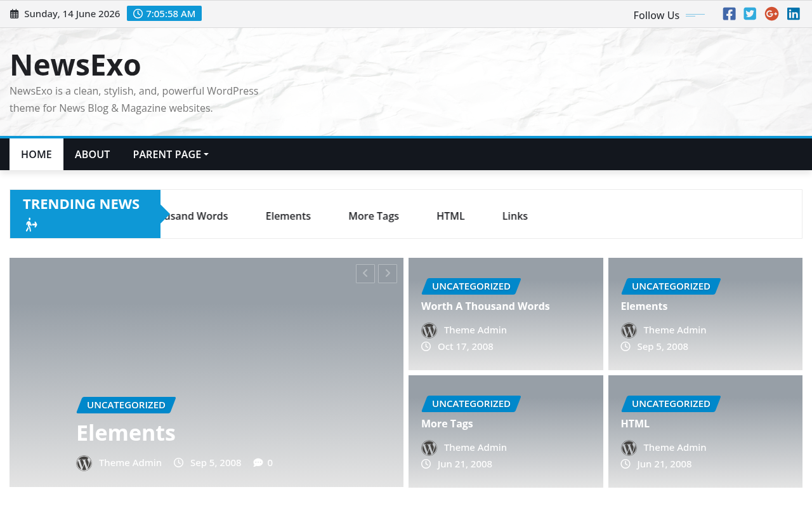812x508 pixels.
Task: Click the NewsExo tagline description text
Action: pyautogui.click(x=134, y=100)
